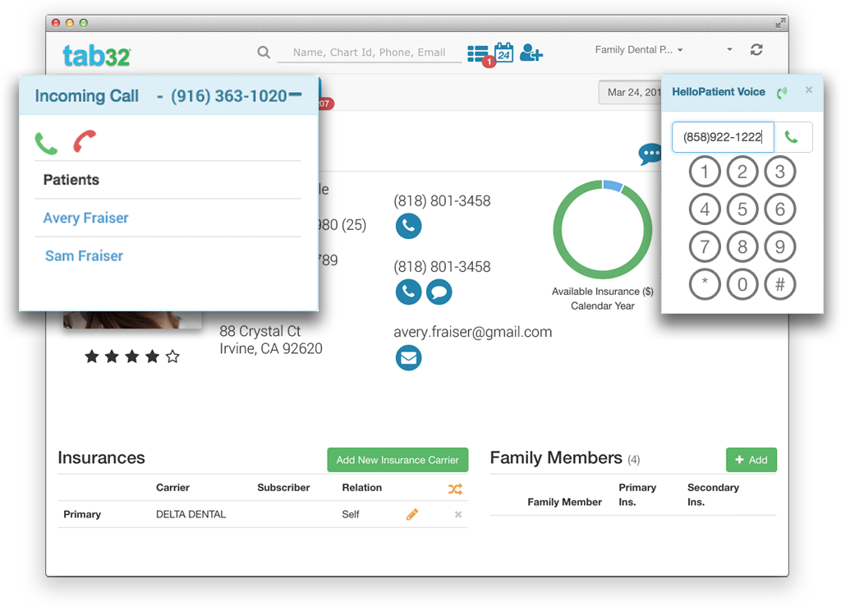Click the Relation column header
841x616 pixels.
click(x=362, y=487)
